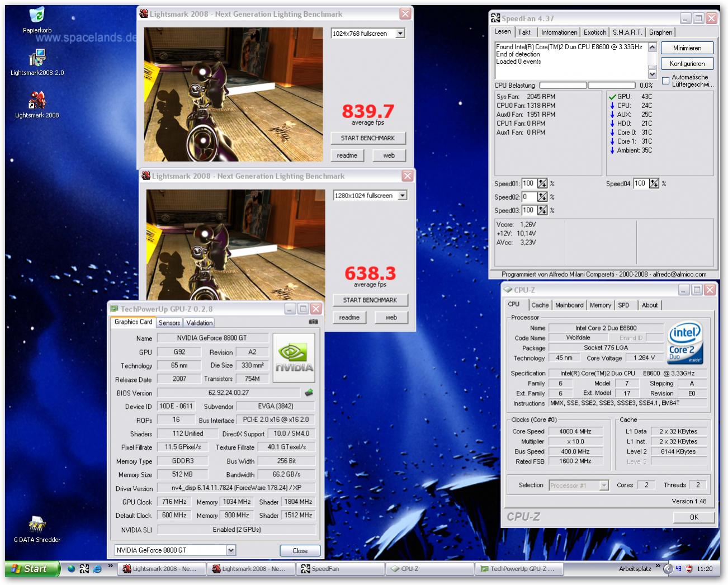Click the CPU temperature down-arrow icon in SpeedFan
Screen dimensions: 728x585
[612, 106]
